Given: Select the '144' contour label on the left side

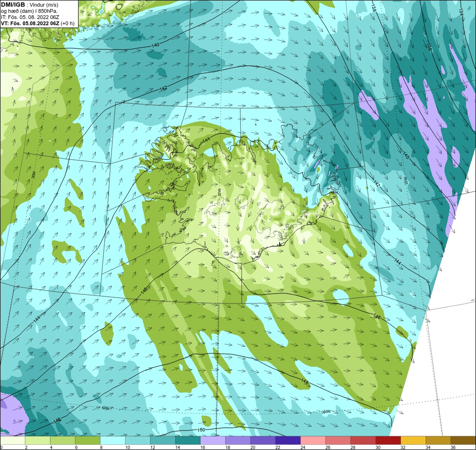Looking at the screenshot, I should (37, 319).
